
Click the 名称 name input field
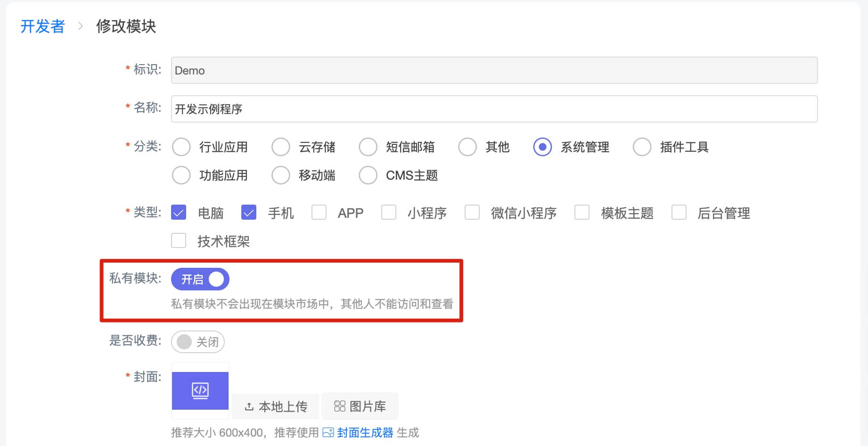coord(494,109)
